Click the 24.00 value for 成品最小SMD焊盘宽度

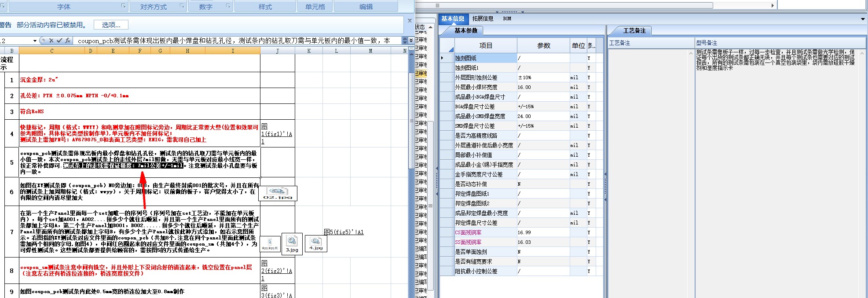(x=544, y=116)
